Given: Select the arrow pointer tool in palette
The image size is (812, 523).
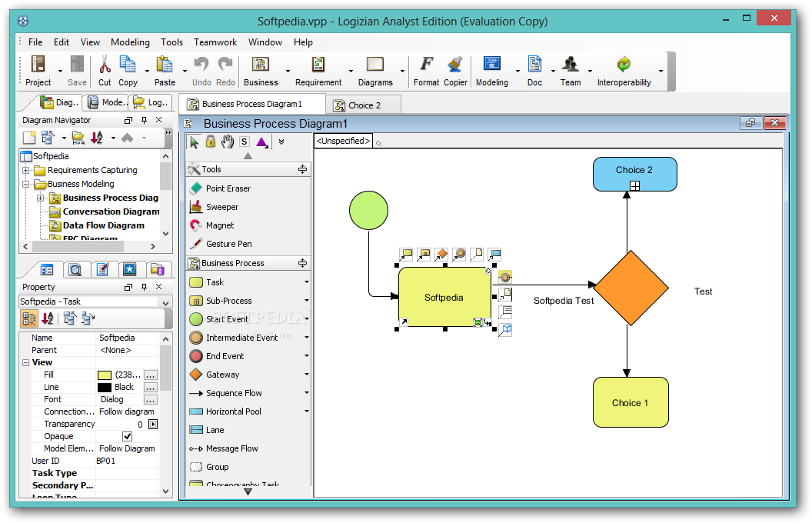Looking at the screenshot, I should [x=195, y=142].
